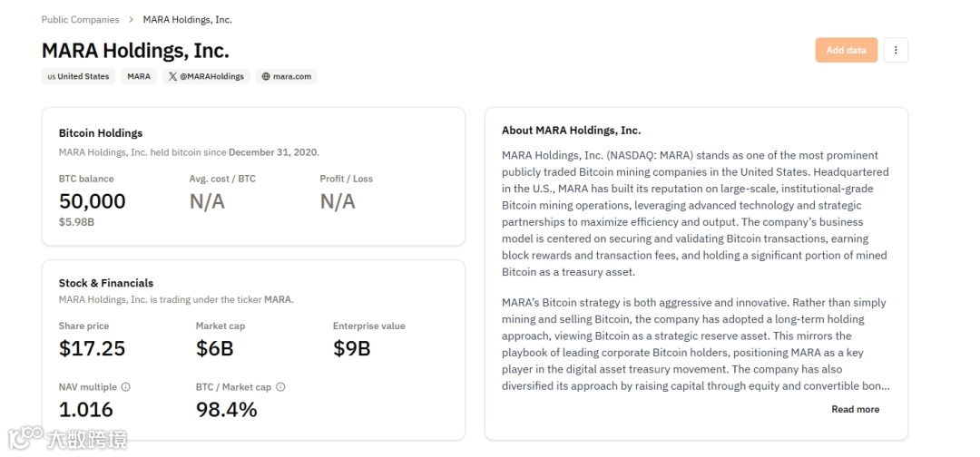Image resolution: width=980 pixels, height=457 pixels.
Task: Click the info icon beside NAV multiple
Action: pos(126,387)
